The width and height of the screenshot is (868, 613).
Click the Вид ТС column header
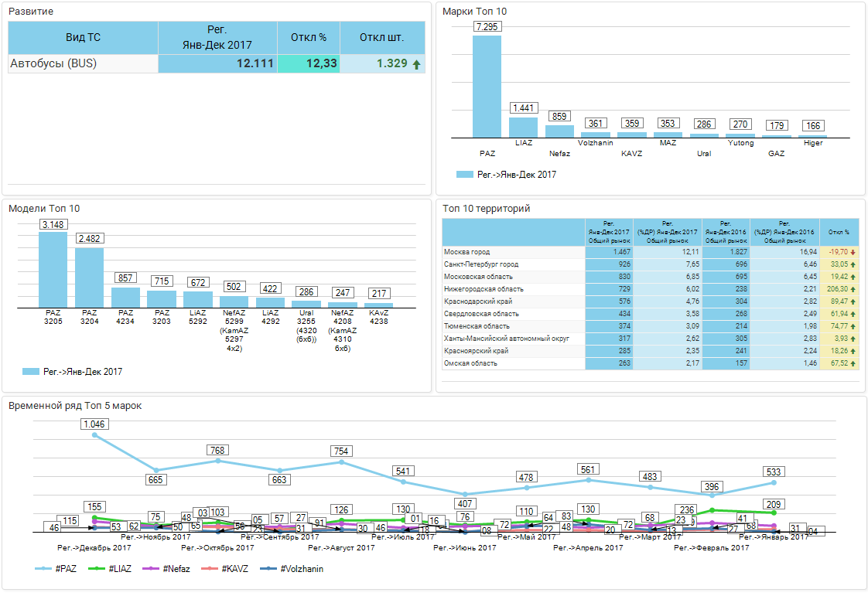(x=83, y=37)
